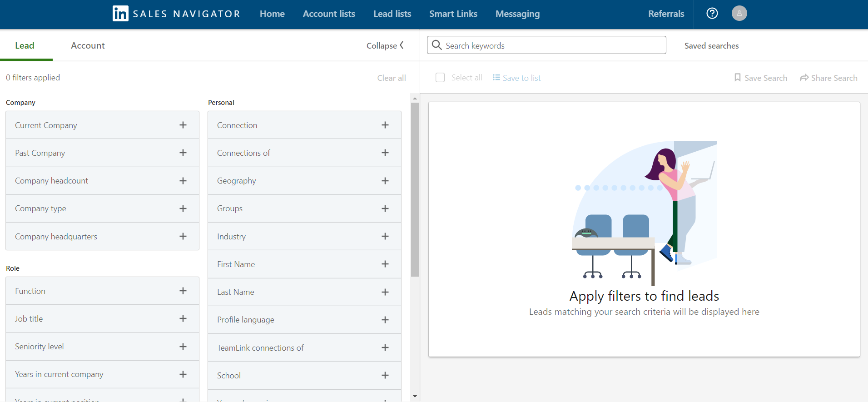Expand the Company headcount filter row
The height and width of the screenshot is (402, 868).
pos(102,181)
